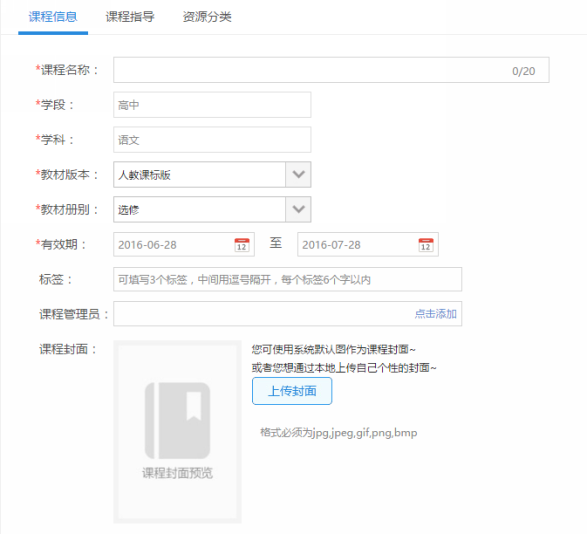Expand the 教材册别 dropdown arrow

[x=298, y=209]
